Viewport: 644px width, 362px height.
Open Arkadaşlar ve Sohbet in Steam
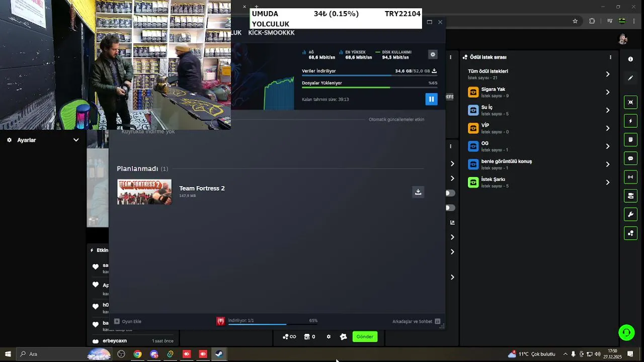pyautogui.click(x=416, y=321)
